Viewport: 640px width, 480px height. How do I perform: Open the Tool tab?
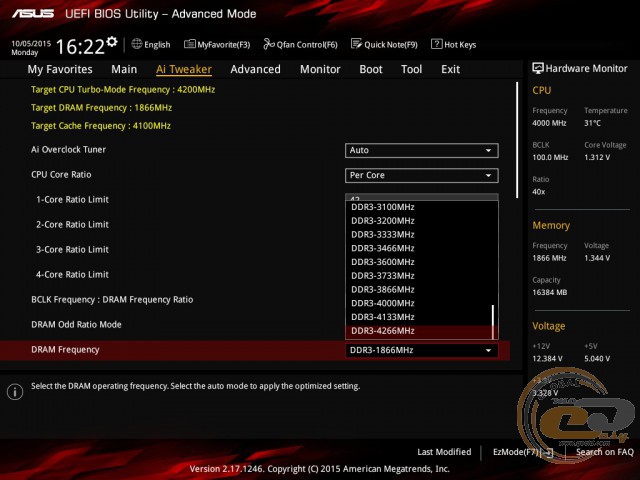pyautogui.click(x=411, y=69)
